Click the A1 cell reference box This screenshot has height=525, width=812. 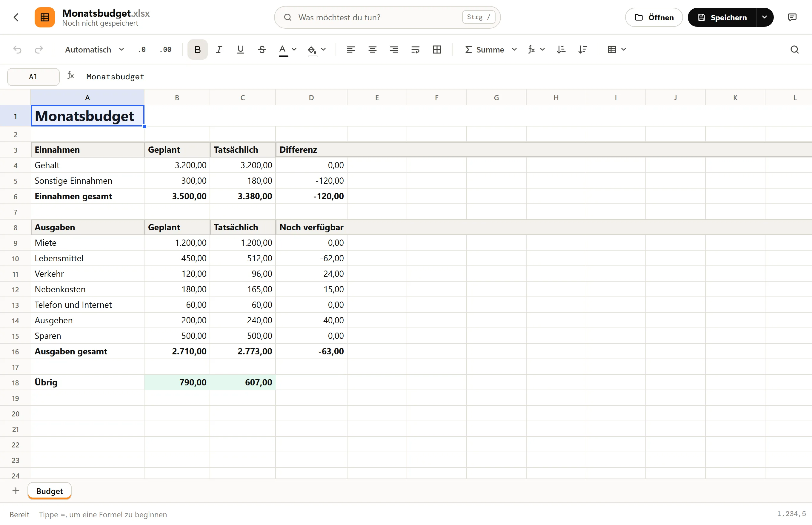[x=33, y=77]
